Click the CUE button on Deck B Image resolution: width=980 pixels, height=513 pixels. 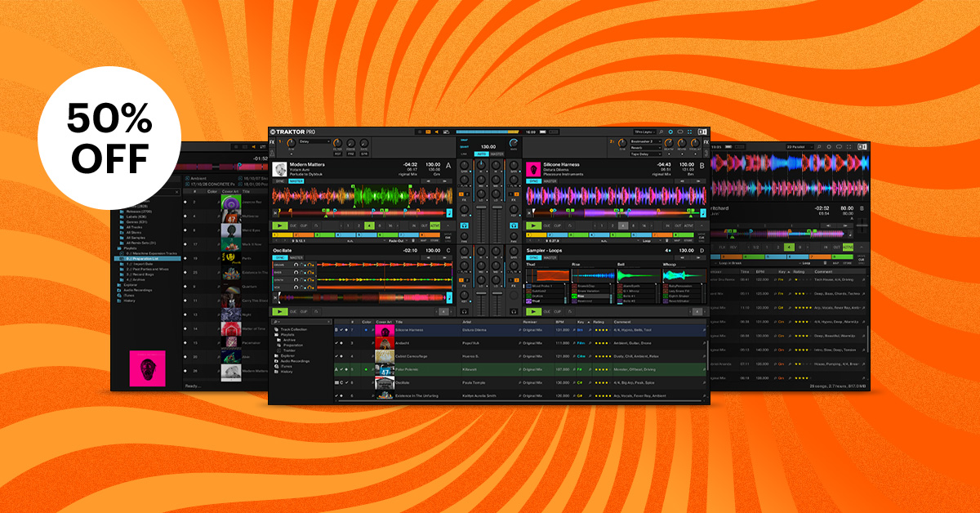pos(548,225)
